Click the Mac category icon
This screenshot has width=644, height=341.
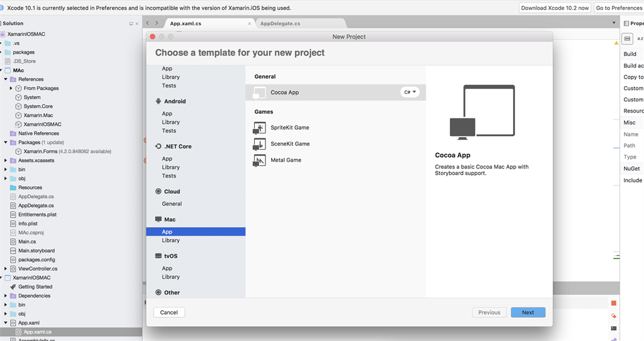pyautogui.click(x=158, y=220)
